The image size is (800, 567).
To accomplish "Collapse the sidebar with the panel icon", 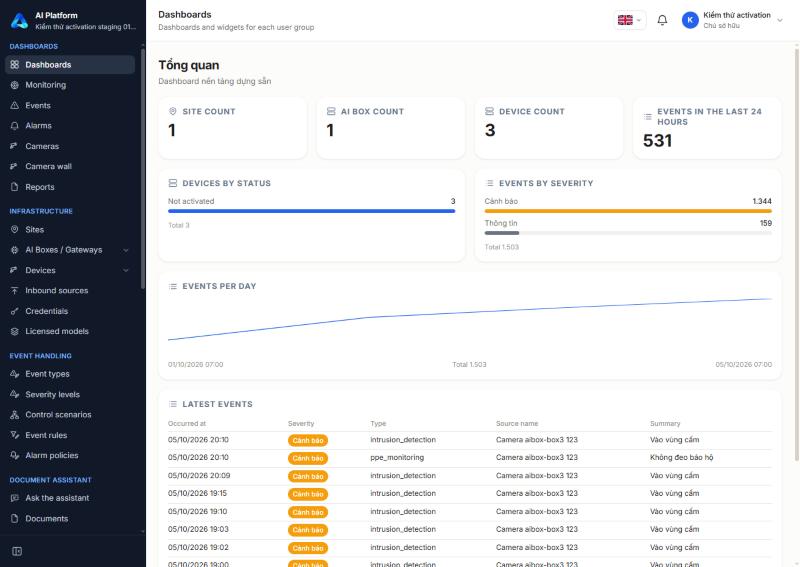I will [x=17, y=551].
